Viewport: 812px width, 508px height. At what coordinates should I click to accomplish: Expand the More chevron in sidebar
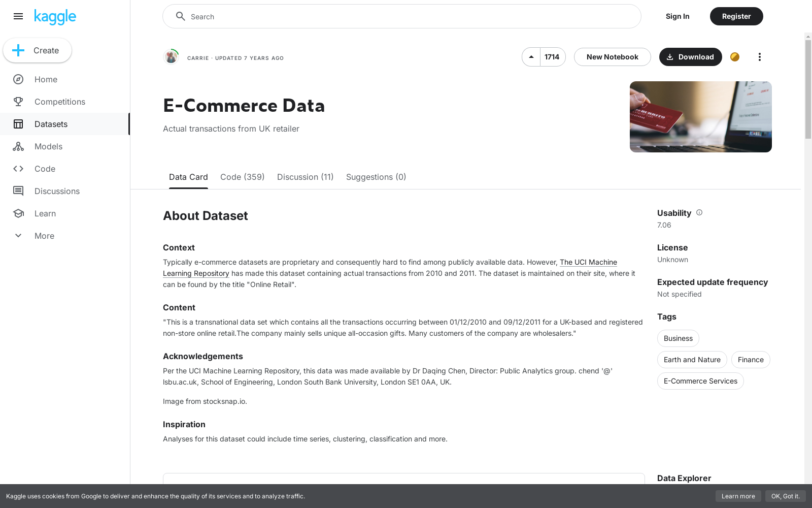[x=18, y=236]
